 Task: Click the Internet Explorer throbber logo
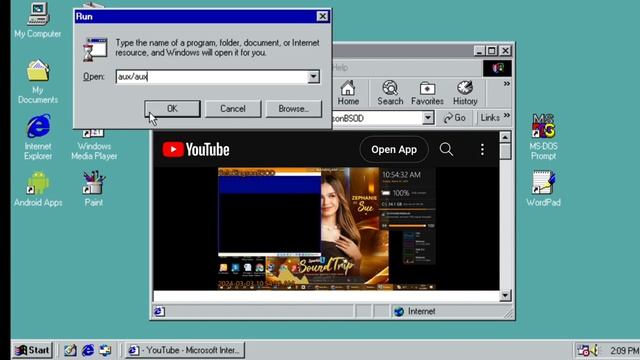point(497,68)
